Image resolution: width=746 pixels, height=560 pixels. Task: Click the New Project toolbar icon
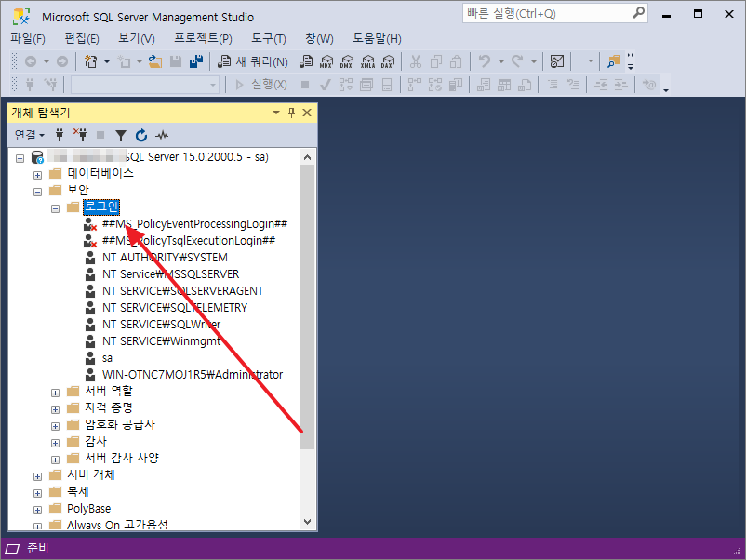pos(90,61)
